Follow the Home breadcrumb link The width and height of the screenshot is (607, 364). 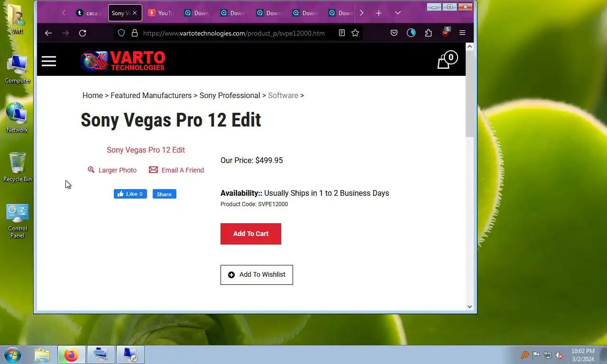pos(92,95)
